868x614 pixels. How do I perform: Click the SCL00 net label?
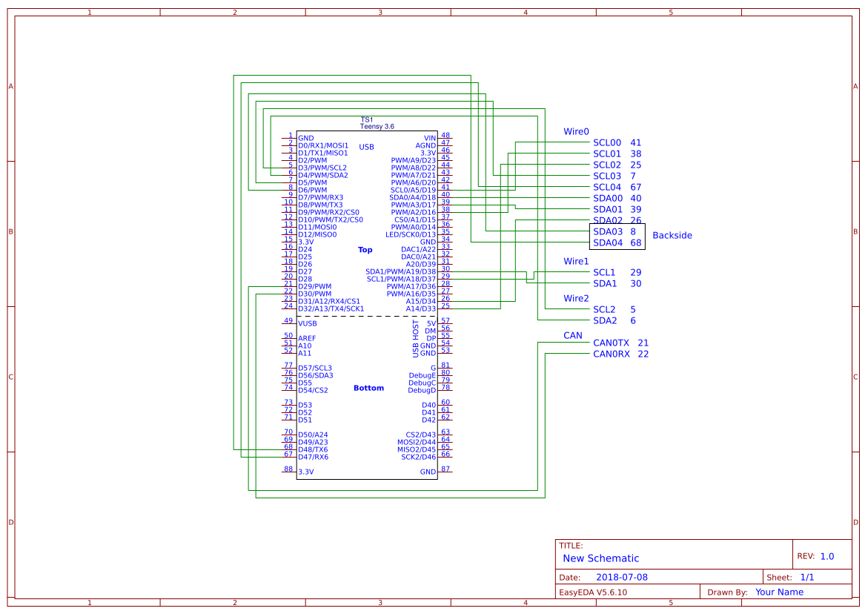pos(607,143)
